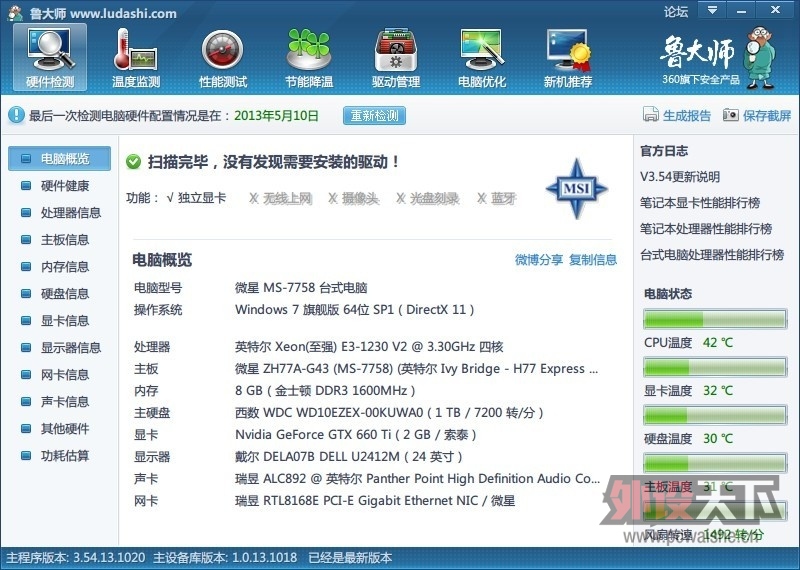Click 生成报告 to generate report
This screenshot has width=800, height=570.
point(687,115)
